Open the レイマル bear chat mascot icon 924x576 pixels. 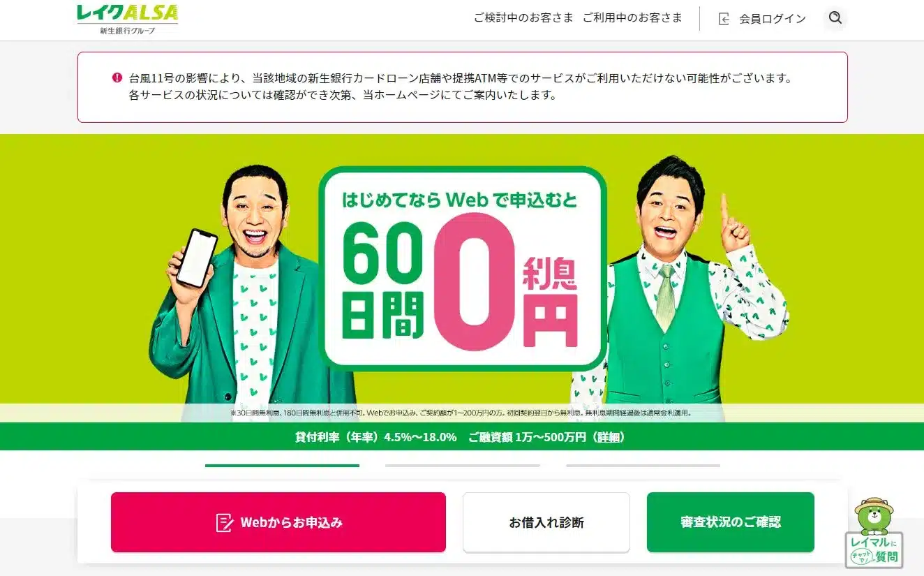click(874, 515)
